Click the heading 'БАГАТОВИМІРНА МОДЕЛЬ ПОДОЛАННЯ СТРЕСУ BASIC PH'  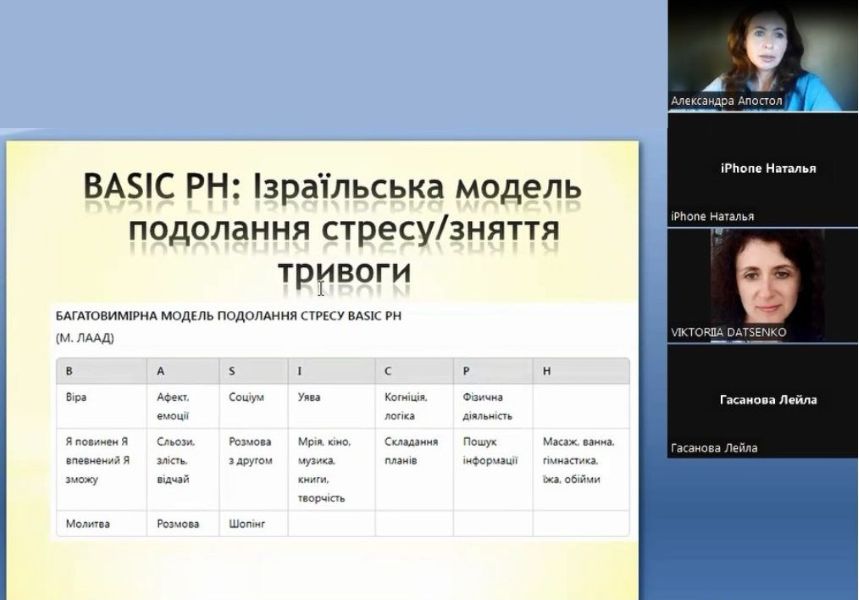pyautogui.click(x=228, y=316)
